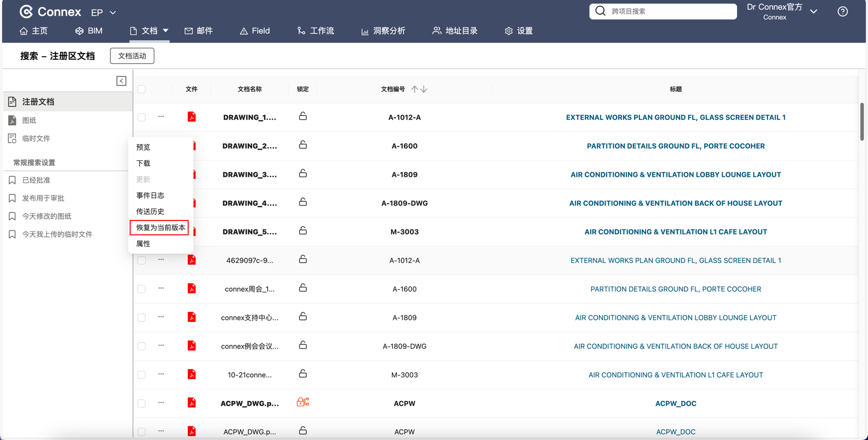
Task: Check the box for A-1012-A DRAWING_1 row
Action: click(x=142, y=117)
